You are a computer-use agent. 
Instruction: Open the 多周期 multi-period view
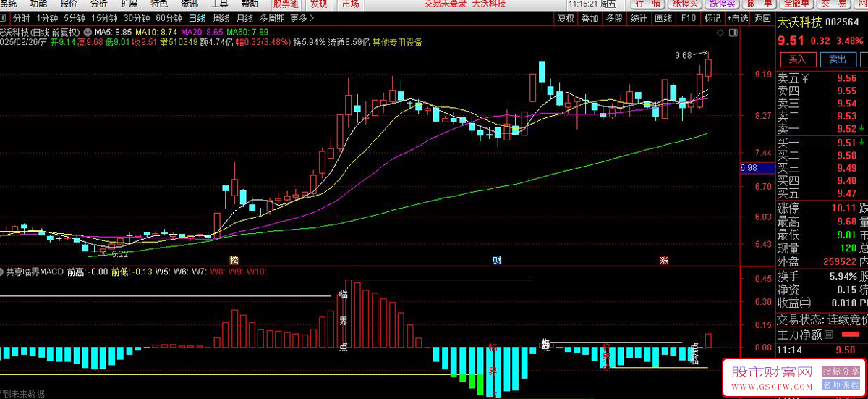(x=272, y=19)
